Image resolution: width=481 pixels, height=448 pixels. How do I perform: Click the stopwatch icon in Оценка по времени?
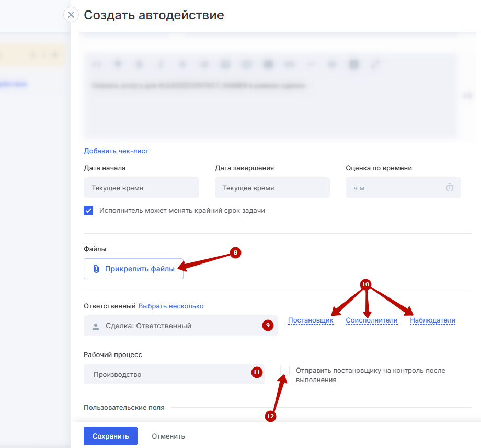449,188
